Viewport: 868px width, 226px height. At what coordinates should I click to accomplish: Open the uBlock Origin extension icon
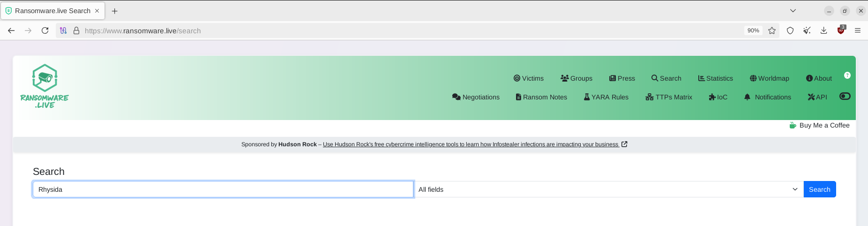coord(841,30)
